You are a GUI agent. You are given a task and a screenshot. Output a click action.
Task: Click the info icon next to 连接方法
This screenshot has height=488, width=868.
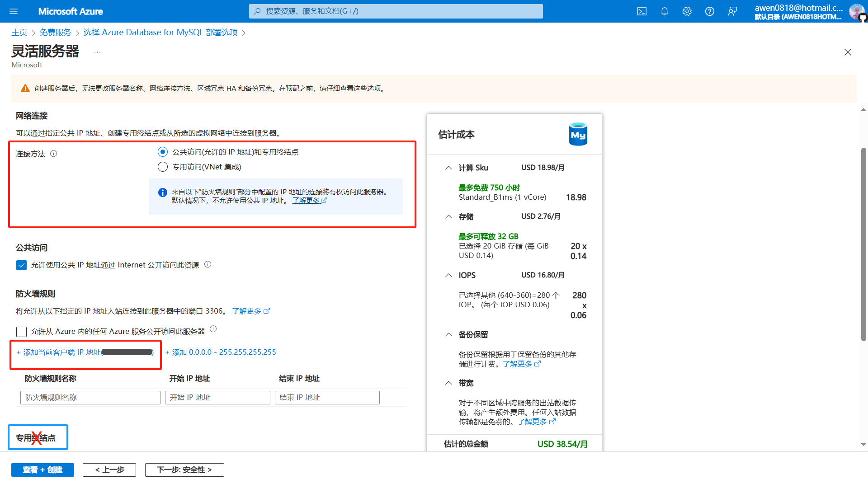point(53,154)
